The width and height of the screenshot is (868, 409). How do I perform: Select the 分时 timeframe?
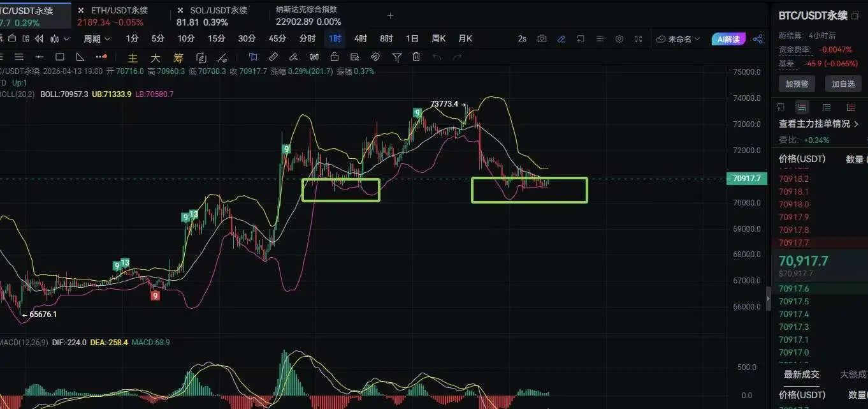click(x=307, y=39)
